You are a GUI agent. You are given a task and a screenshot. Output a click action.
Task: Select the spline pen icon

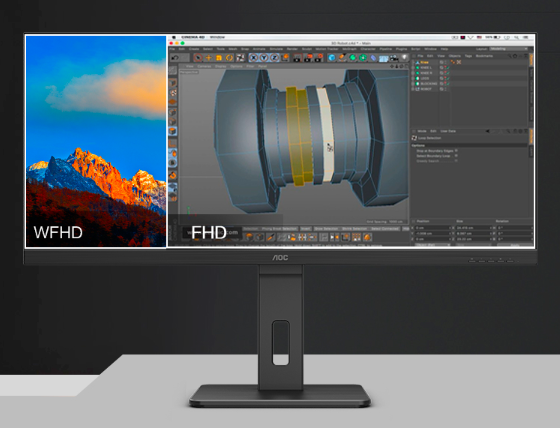(342, 58)
